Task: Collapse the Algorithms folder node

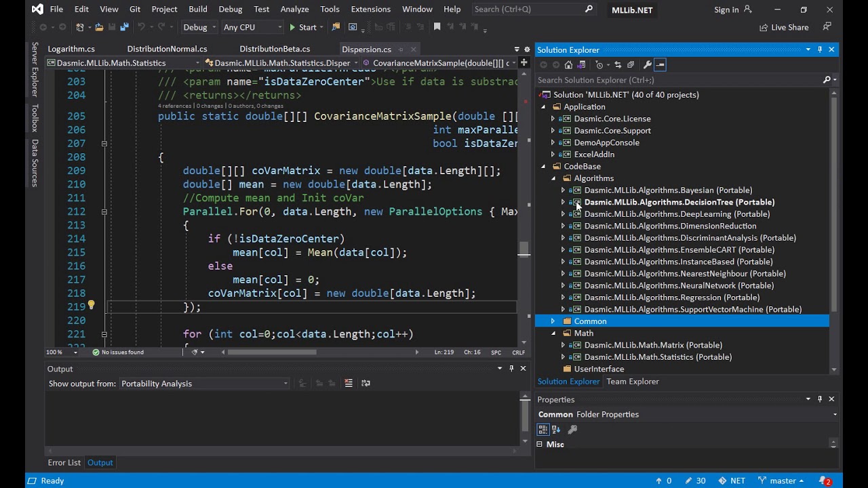Action: pyautogui.click(x=553, y=178)
